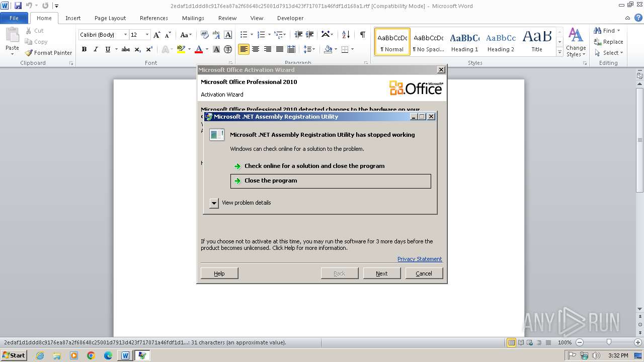Open the font name dropdown
Screen dimensions: 644x362
coord(125,35)
